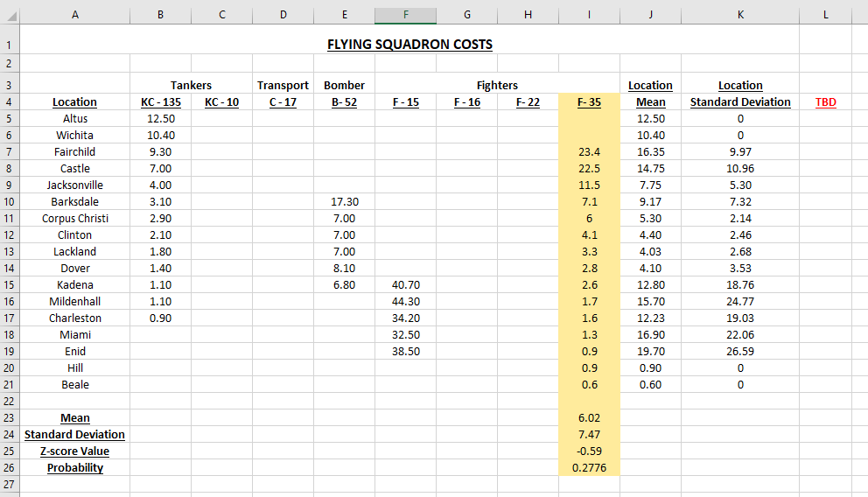Select the Beale location cell
Image resolution: width=868 pixels, height=497 pixels.
(x=75, y=384)
